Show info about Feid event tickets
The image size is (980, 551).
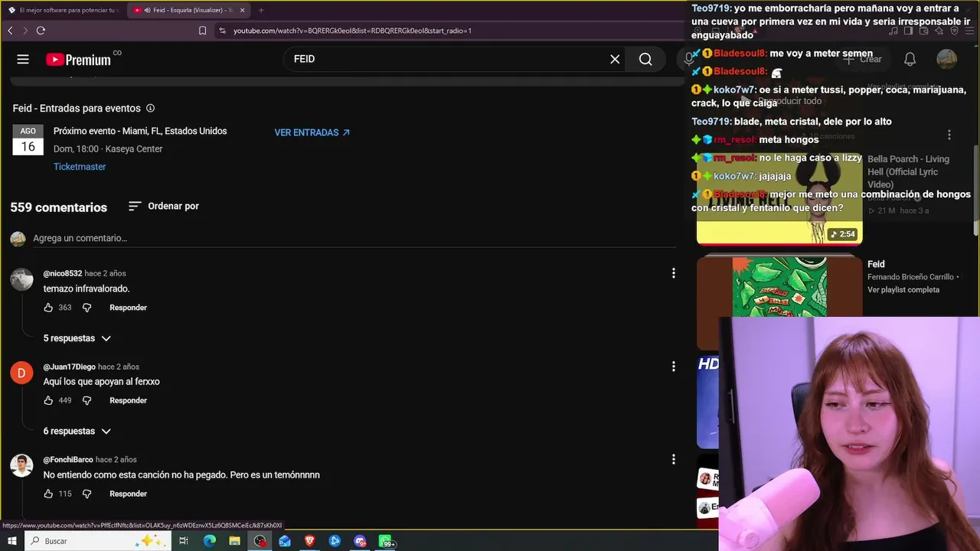pyautogui.click(x=150, y=109)
